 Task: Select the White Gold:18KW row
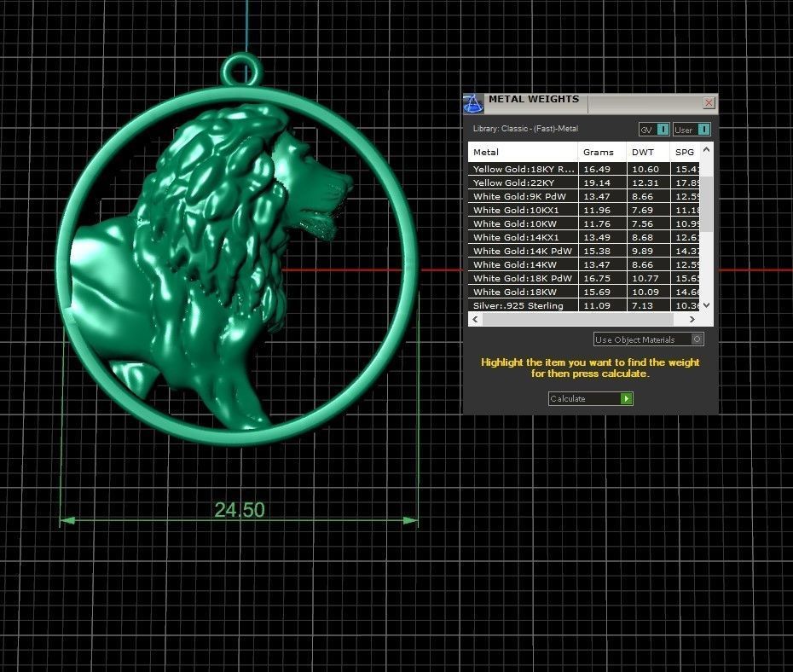pyautogui.click(x=584, y=292)
